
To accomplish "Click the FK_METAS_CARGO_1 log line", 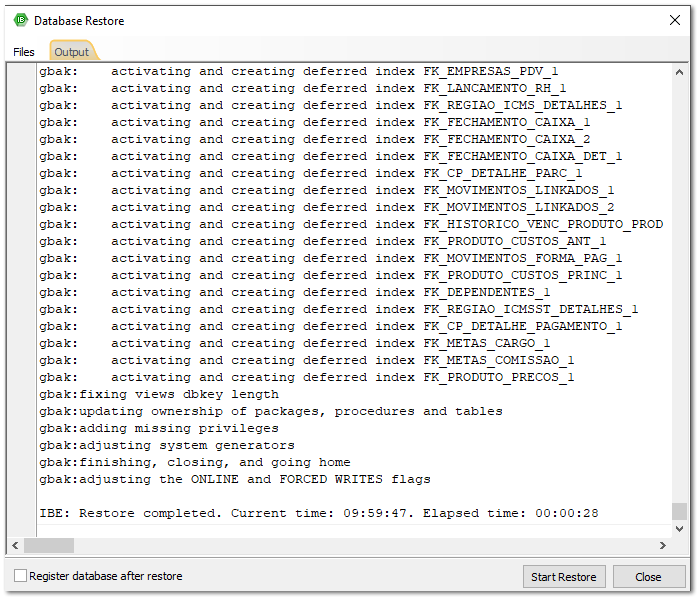I will [x=295, y=343].
